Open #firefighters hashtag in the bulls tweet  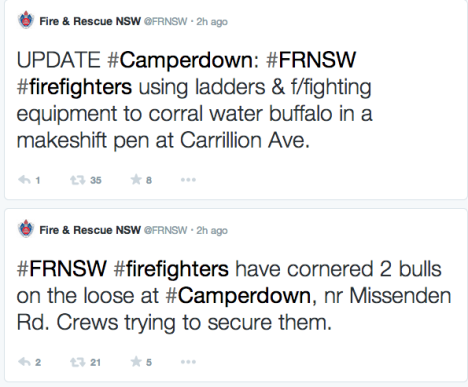click(x=171, y=270)
